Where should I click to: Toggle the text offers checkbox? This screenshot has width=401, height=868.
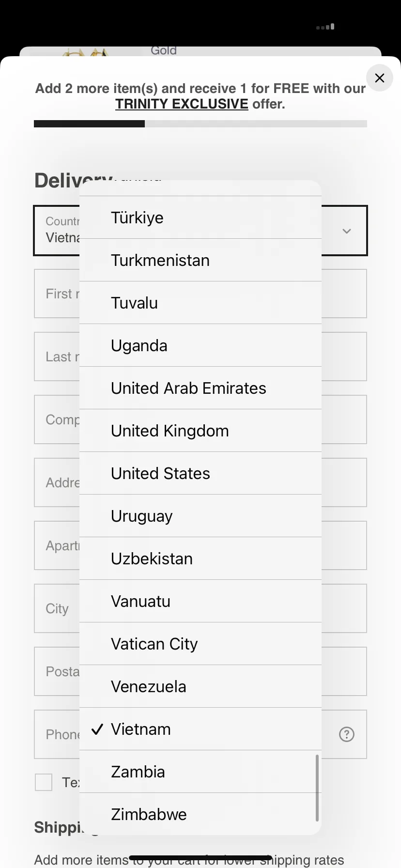pos(44,782)
